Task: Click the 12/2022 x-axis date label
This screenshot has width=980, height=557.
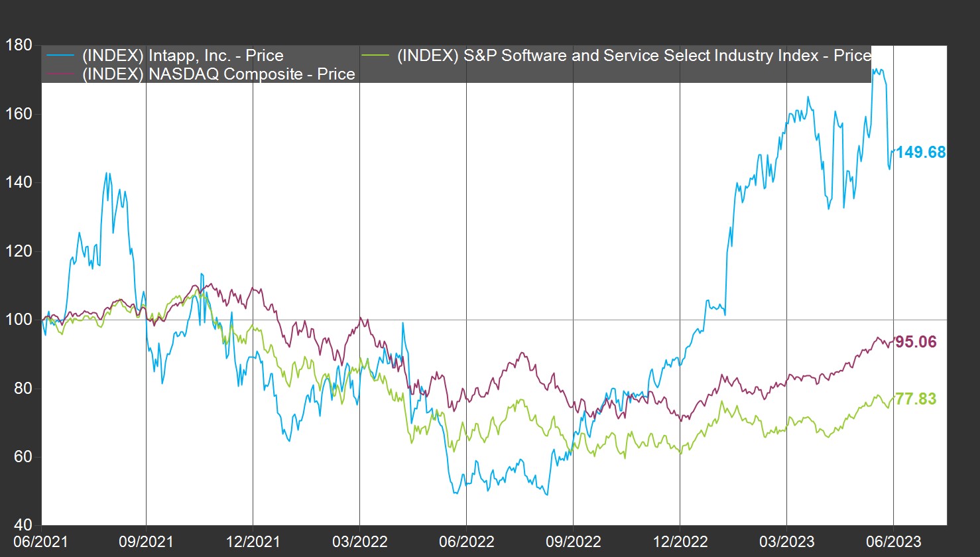Action: (680, 542)
